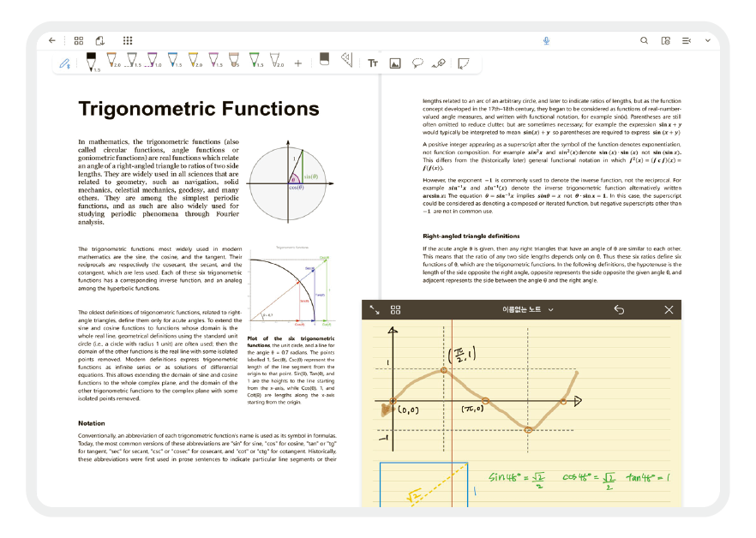Select the white 2.0 pen

(276, 60)
